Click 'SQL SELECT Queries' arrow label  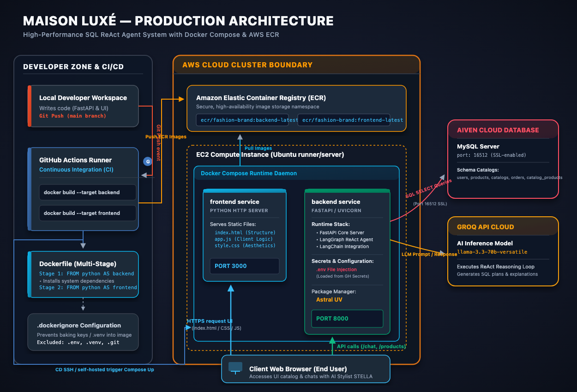pos(428,188)
